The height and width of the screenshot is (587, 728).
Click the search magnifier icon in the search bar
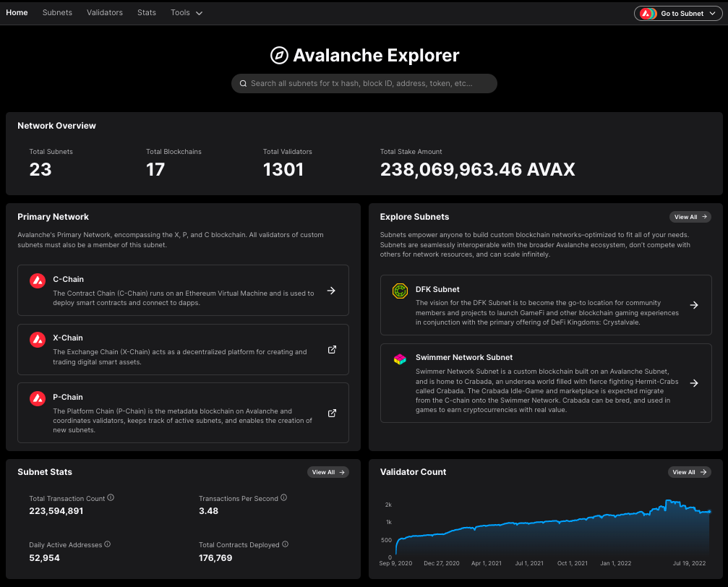(x=244, y=83)
